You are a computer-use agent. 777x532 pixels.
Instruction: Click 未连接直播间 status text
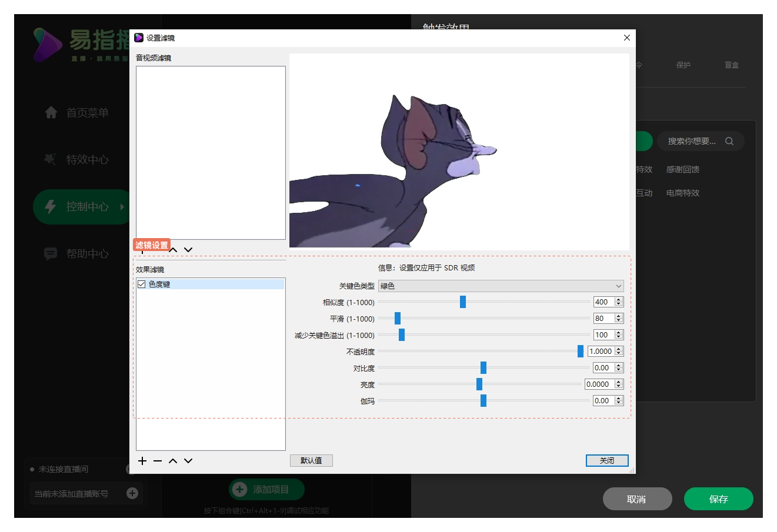tap(64, 469)
